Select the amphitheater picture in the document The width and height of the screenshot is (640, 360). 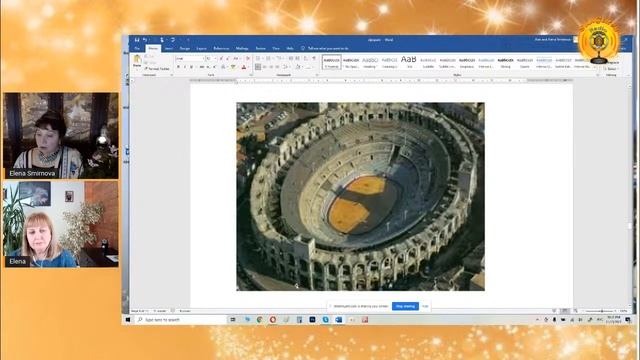click(360, 196)
